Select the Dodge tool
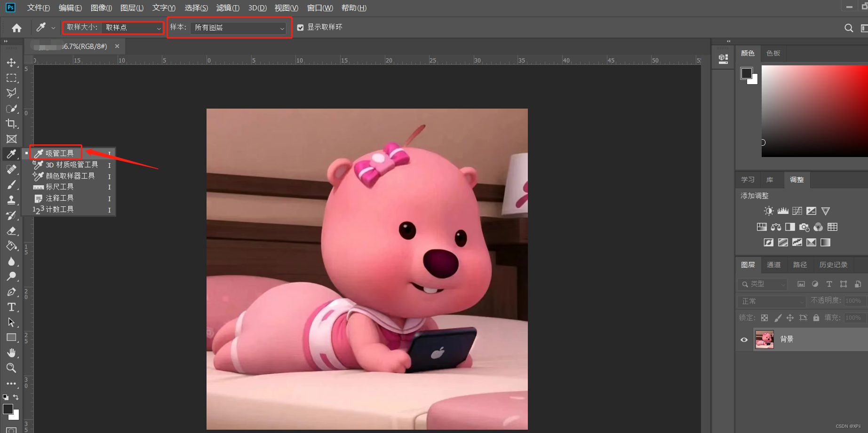The image size is (868, 433). (11, 276)
